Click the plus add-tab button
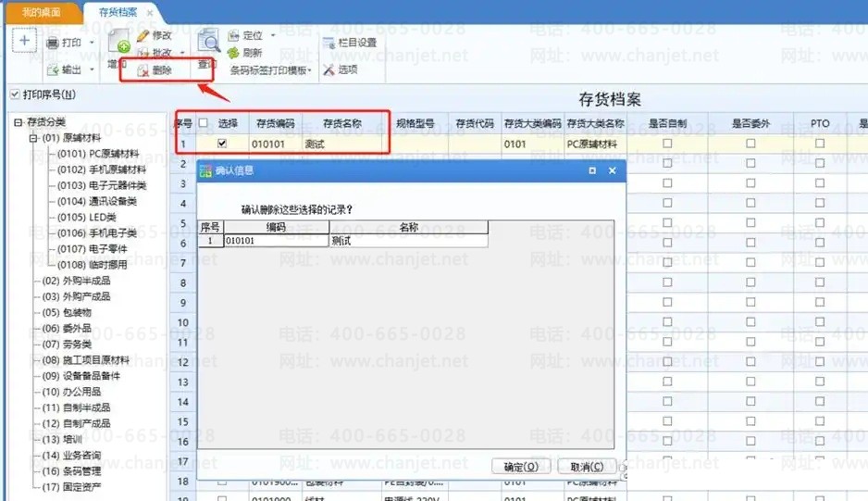The image size is (868, 501). [24, 41]
